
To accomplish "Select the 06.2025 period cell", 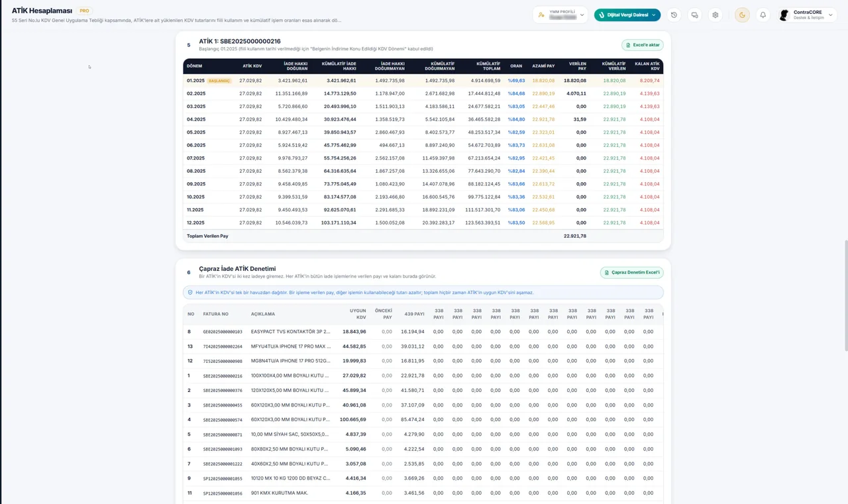I will pyautogui.click(x=196, y=145).
